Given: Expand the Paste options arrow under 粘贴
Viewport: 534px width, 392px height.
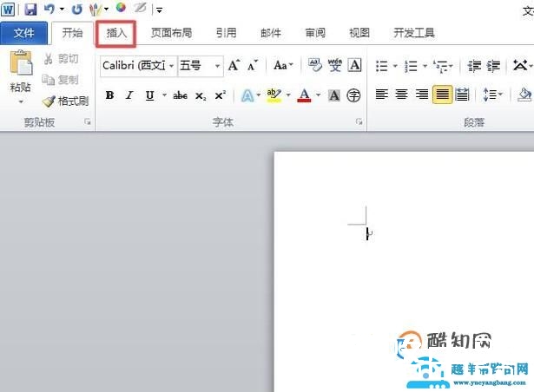Looking at the screenshot, I should 21,102.
